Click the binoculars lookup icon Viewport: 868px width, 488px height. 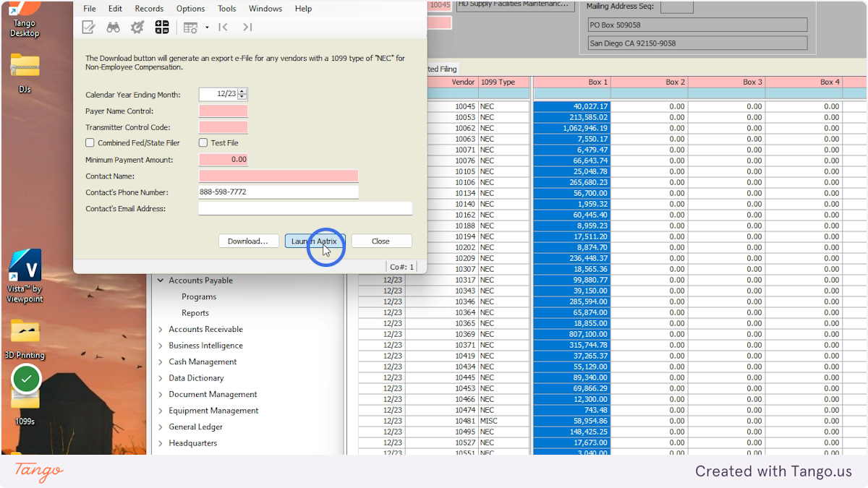pyautogui.click(x=113, y=27)
